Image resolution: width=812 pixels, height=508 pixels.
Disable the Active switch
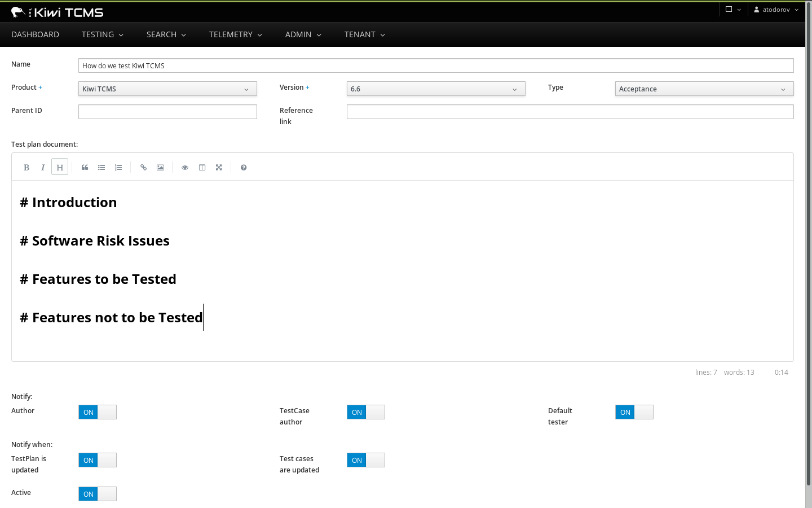[x=98, y=494]
